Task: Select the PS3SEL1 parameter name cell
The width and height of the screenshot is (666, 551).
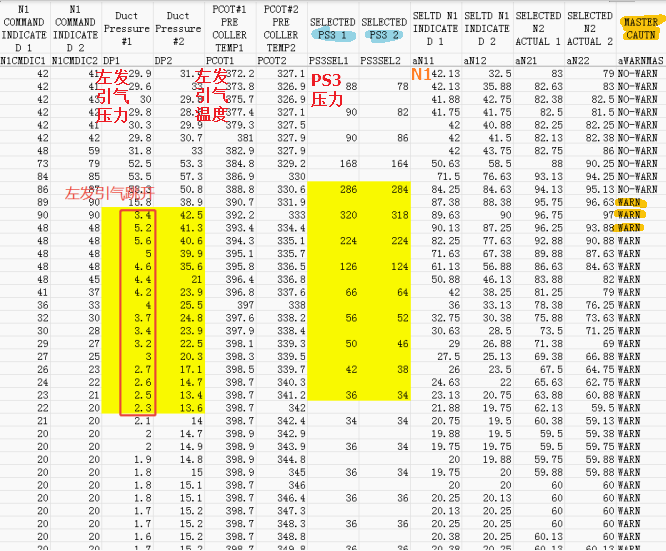Action: pos(332,61)
